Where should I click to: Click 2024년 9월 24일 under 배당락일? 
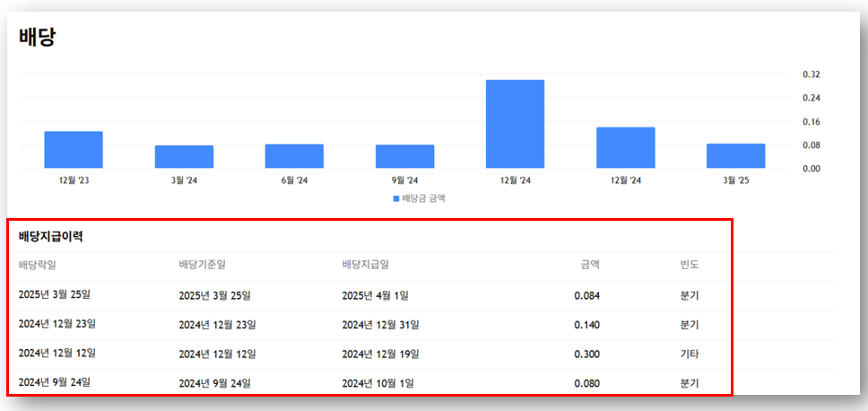pos(54,381)
